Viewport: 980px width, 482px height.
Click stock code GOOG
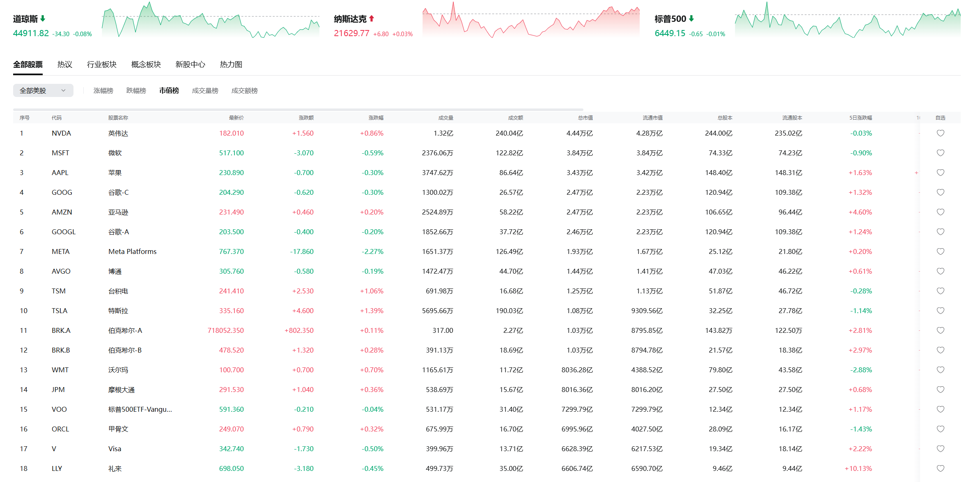tap(62, 192)
